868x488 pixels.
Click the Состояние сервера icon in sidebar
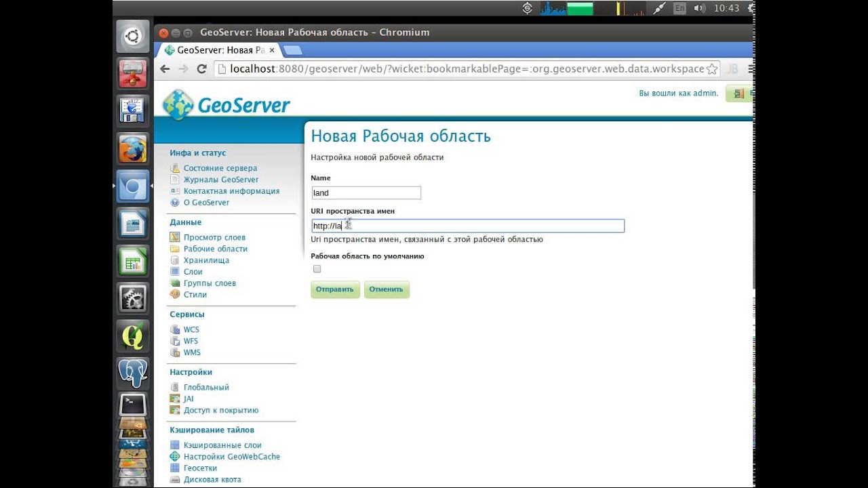point(175,168)
